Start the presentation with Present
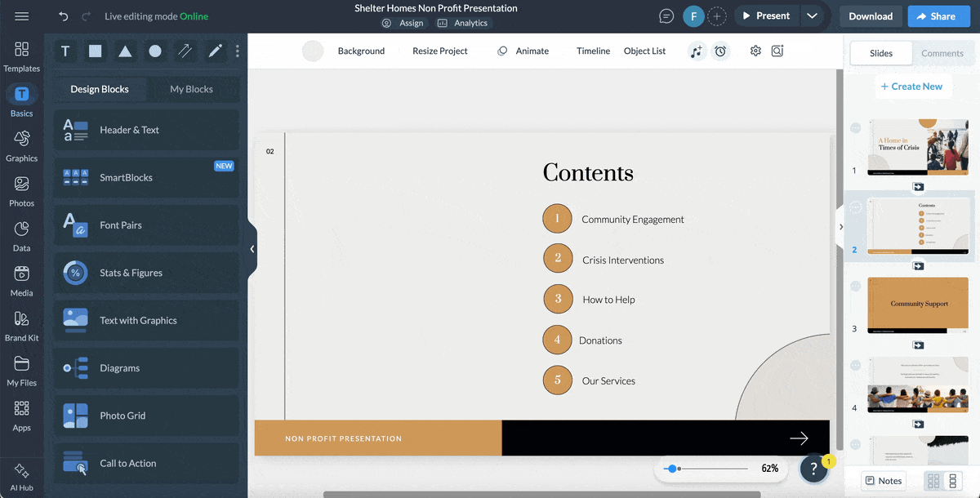Screen dimensions: 980x498 (x=765, y=16)
